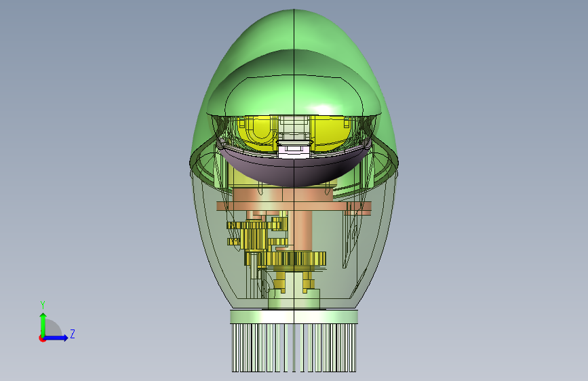Click the Y label of the coordinate triad

tap(43, 305)
